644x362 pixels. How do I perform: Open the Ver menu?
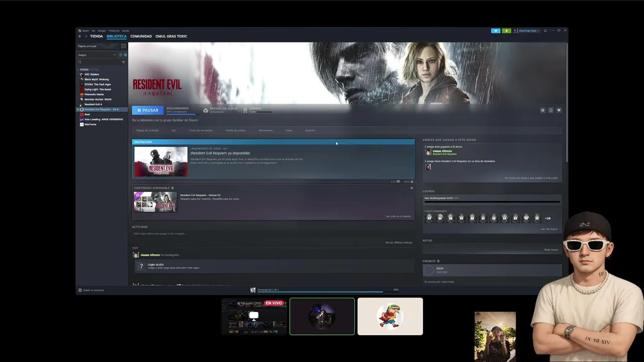[93, 31]
